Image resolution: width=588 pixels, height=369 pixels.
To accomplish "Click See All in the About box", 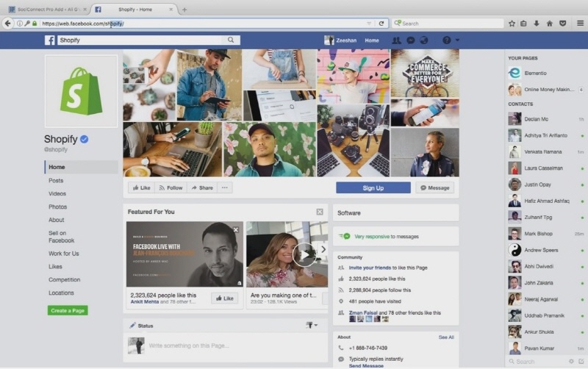I will point(446,337).
